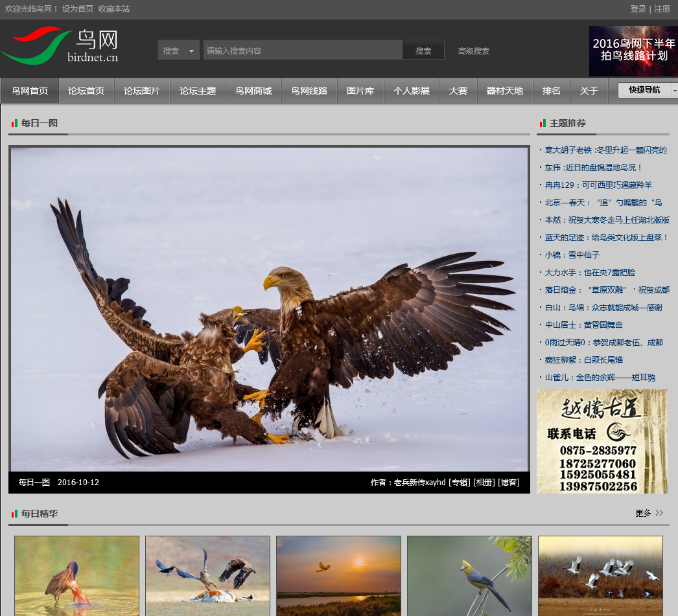Click the 登录 login link

[638, 9]
